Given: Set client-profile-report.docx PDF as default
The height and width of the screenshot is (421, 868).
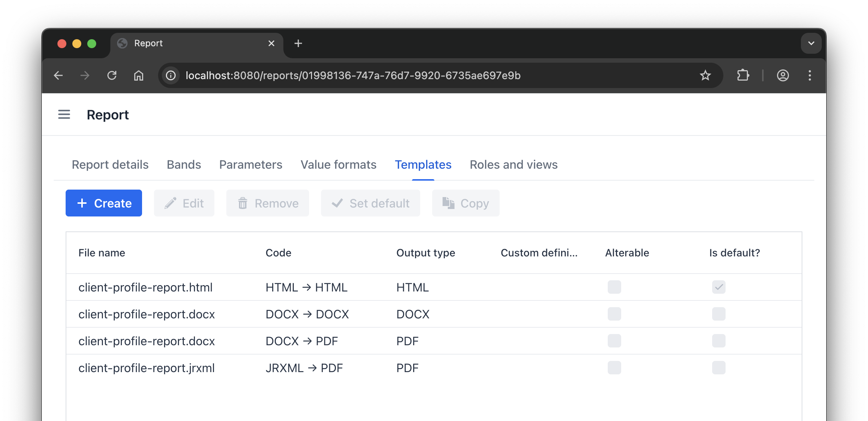Looking at the screenshot, I should point(718,340).
